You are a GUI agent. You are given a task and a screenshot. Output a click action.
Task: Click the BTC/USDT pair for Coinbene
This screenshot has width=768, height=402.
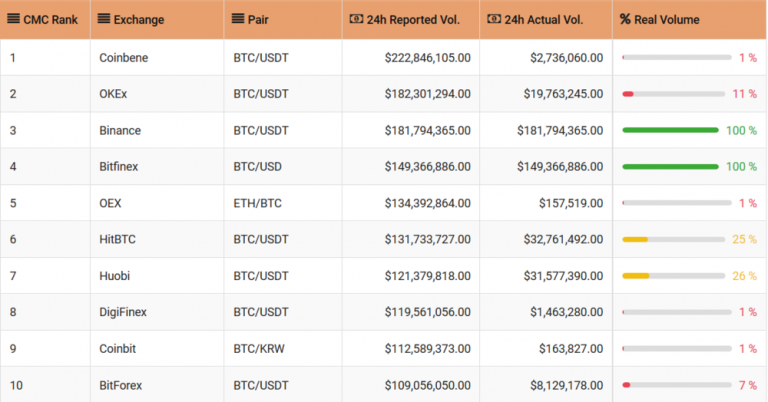[x=261, y=58]
